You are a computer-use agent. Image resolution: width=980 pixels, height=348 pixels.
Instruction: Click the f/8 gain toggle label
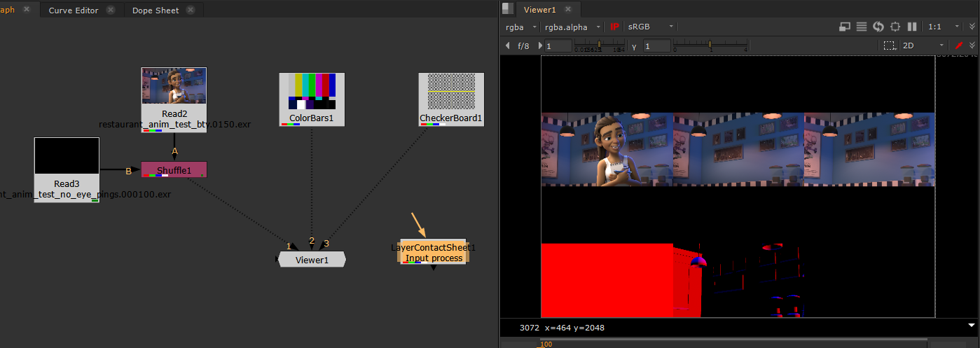click(x=523, y=46)
